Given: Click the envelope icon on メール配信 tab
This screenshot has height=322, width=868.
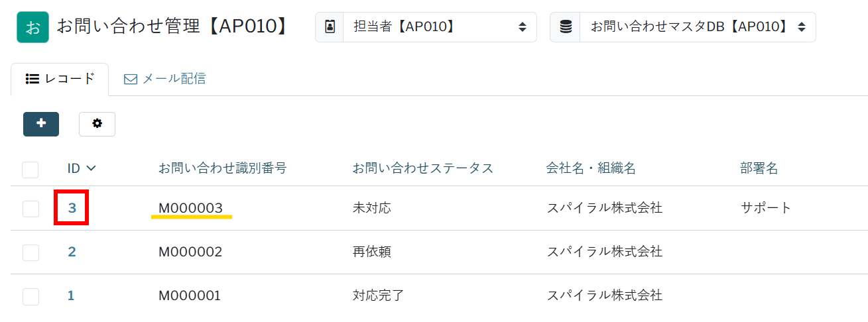Looking at the screenshot, I should tap(131, 79).
